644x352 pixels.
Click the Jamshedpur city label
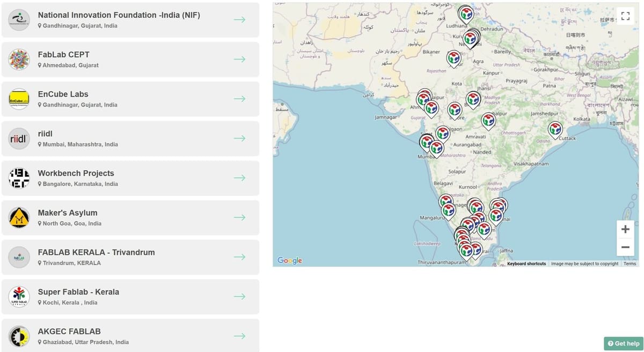coord(544,114)
